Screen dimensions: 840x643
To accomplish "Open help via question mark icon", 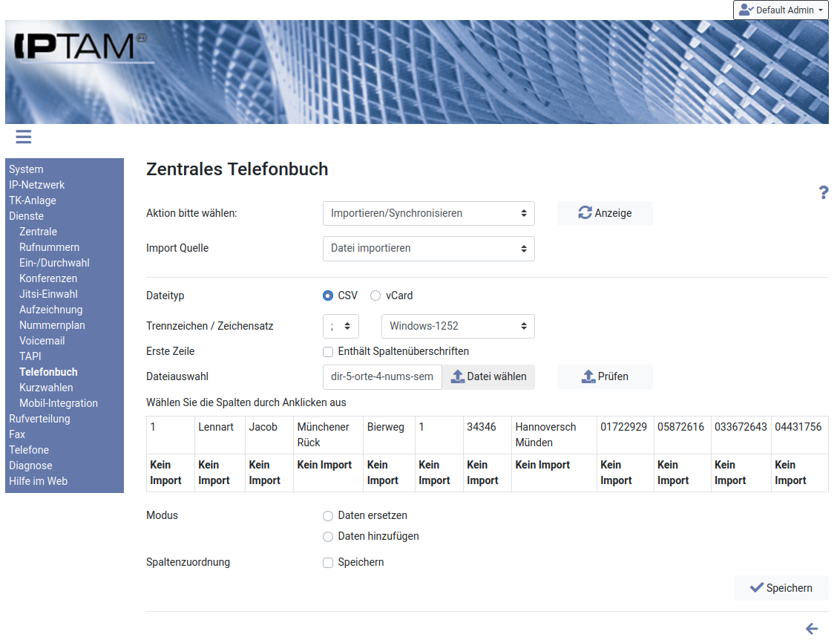I will (x=823, y=193).
